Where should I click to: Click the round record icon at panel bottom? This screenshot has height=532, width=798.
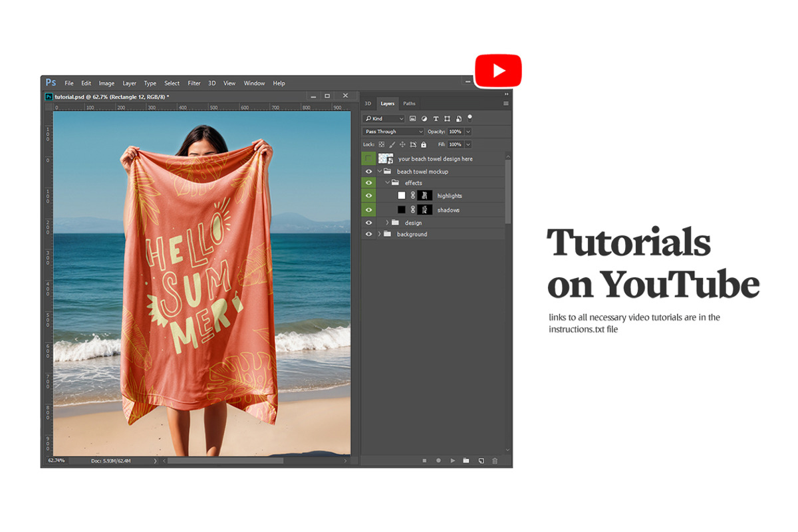(438, 460)
